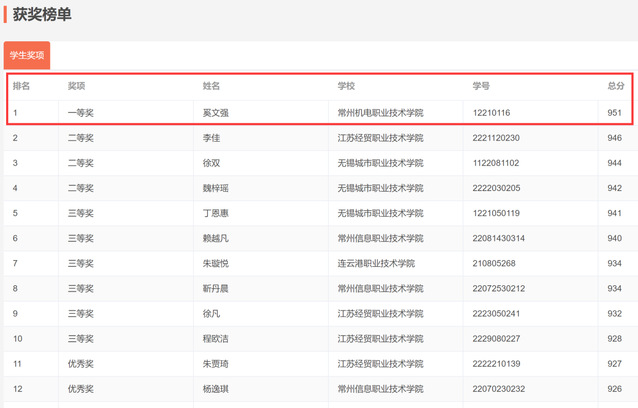Viewport: 638px width, 408px height.
Task: Click 常州机电职业技术学院 school cell
Action: coord(380,113)
